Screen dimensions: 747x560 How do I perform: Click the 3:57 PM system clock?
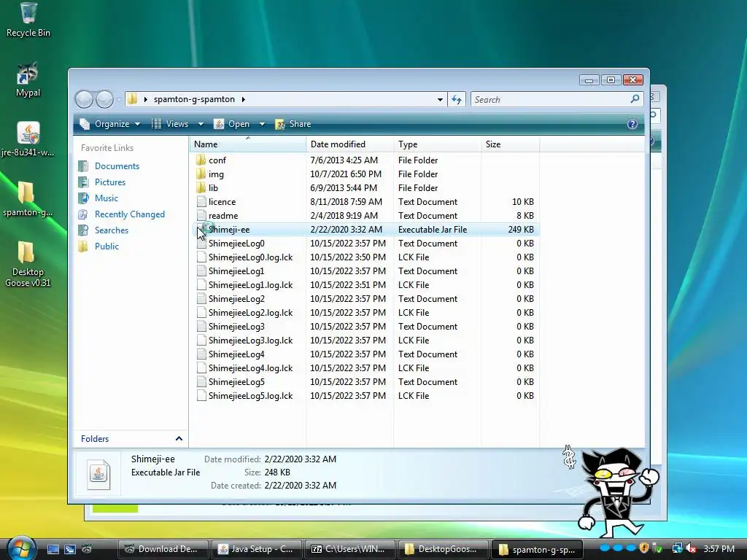(x=719, y=549)
